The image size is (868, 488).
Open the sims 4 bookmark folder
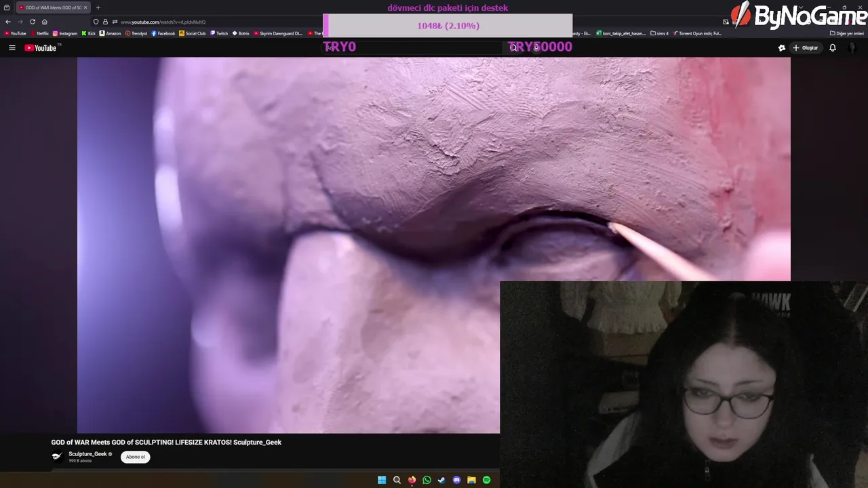(660, 33)
